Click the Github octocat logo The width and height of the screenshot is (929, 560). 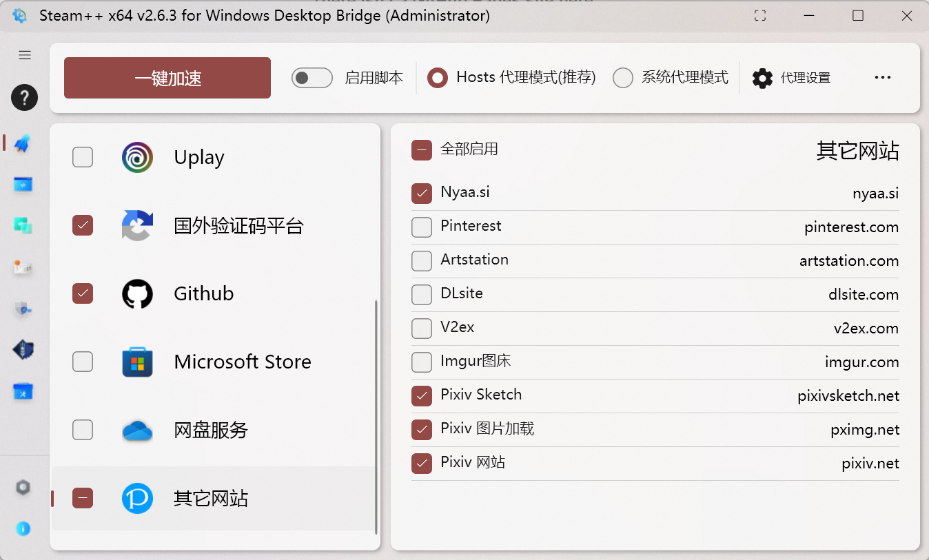[137, 293]
